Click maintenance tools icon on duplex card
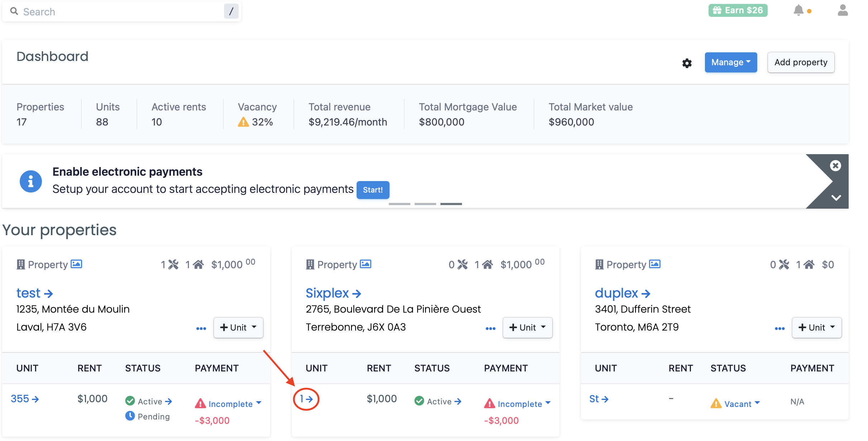 784,265
